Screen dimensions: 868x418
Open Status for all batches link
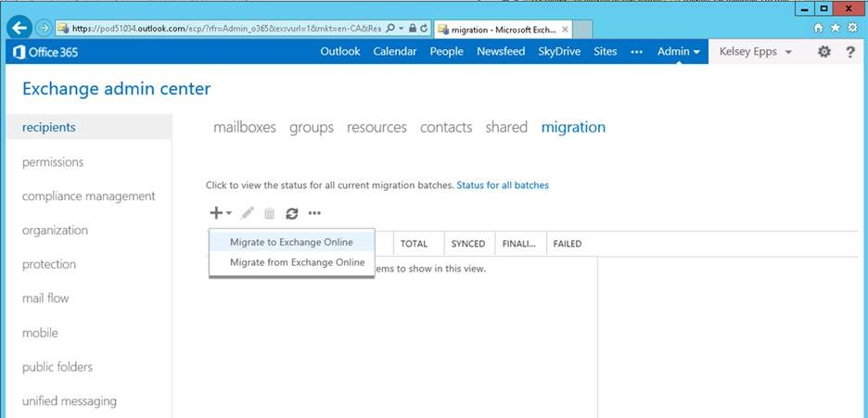[x=503, y=185]
